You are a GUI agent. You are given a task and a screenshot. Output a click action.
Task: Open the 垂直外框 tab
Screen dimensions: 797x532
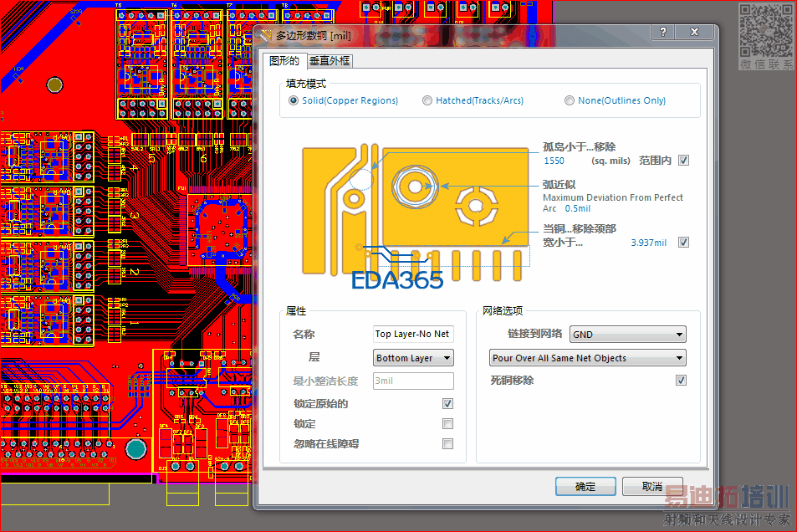(330, 61)
